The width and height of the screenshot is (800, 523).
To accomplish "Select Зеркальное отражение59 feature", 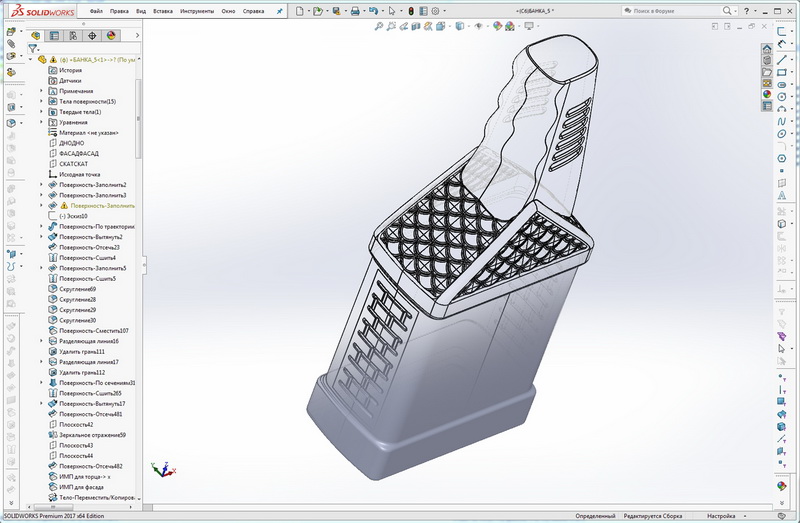I will click(87, 435).
